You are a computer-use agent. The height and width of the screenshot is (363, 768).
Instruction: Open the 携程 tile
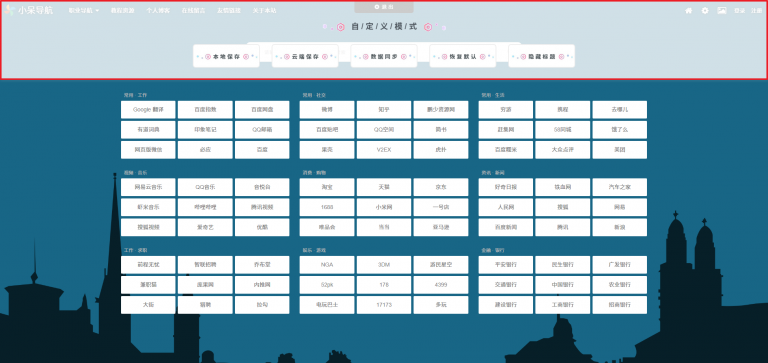pos(562,110)
